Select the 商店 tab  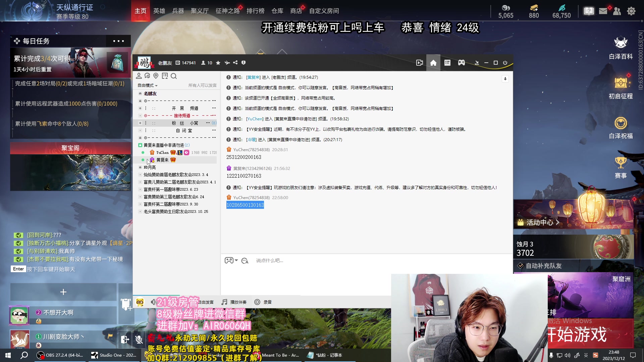[x=296, y=11]
